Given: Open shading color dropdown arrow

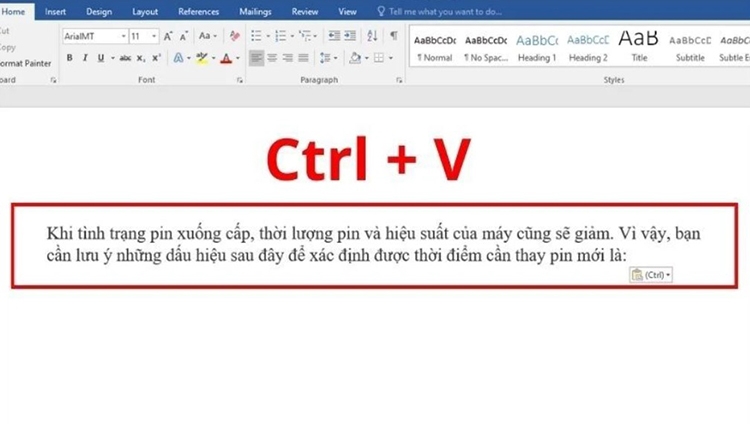Looking at the screenshot, I should (367, 58).
